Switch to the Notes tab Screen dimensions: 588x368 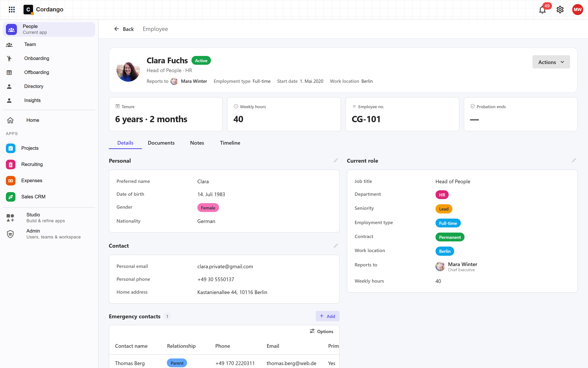197,143
